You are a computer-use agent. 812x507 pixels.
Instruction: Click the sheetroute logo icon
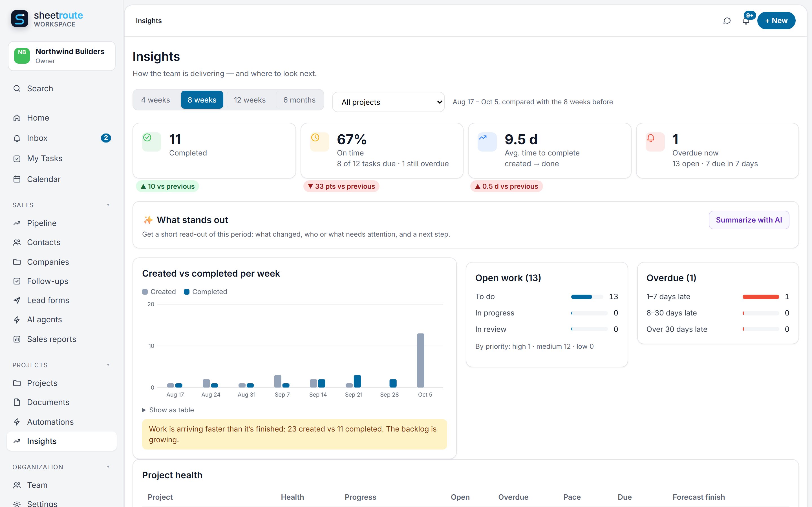pyautogui.click(x=20, y=19)
